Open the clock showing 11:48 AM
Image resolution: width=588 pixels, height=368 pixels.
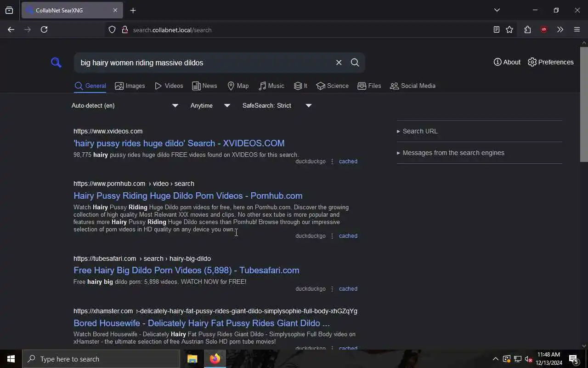pyautogui.click(x=549, y=359)
